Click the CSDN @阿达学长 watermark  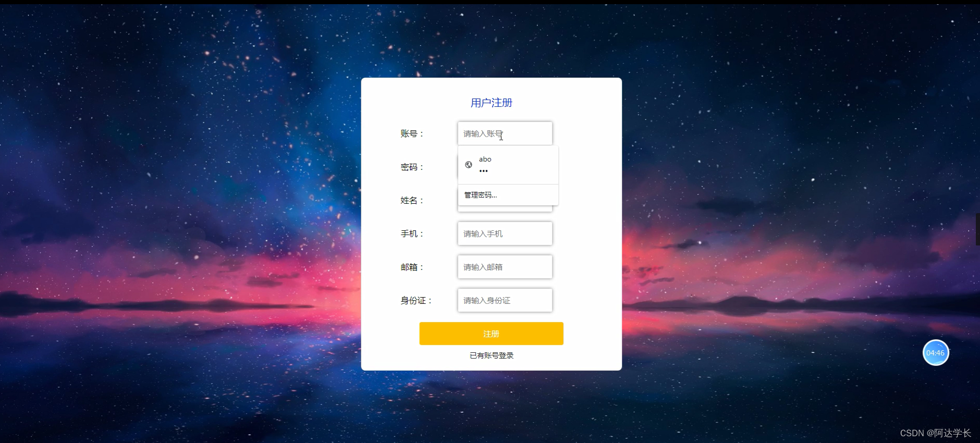point(936,433)
